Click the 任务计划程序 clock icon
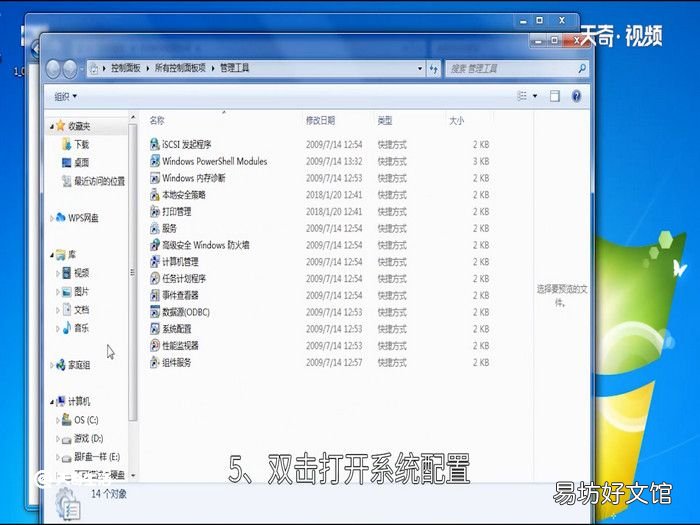The height and width of the screenshot is (525, 700). (x=154, y=278)
